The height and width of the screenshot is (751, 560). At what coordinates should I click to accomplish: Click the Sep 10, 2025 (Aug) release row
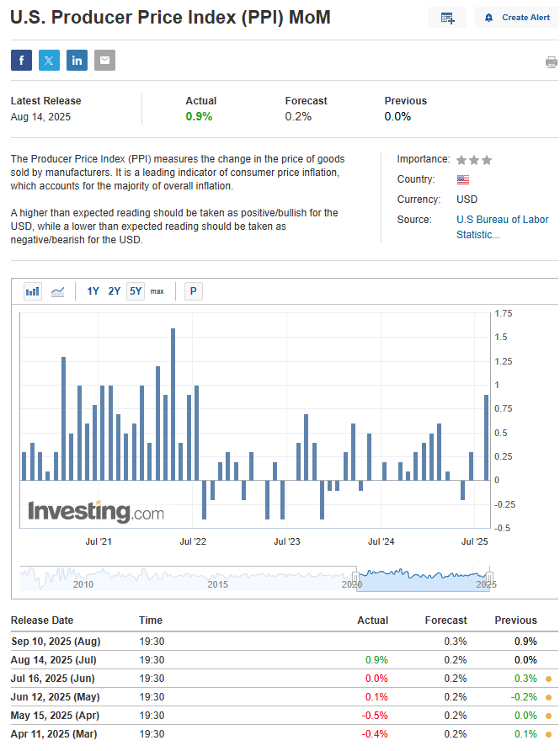[x=55, y=641]
